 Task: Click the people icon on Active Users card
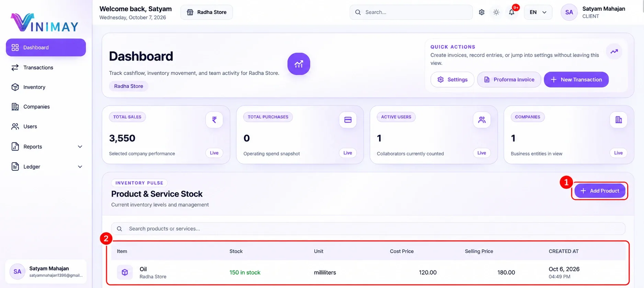(482, 120)
